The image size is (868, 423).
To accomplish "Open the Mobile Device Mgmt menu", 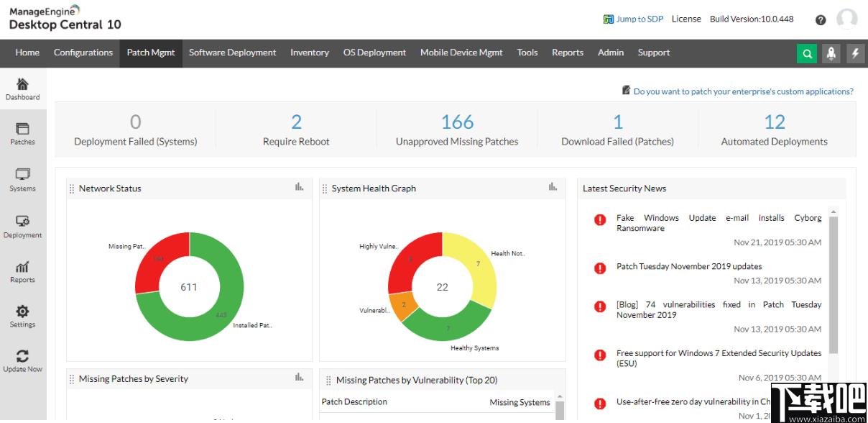I will point(461,53).
